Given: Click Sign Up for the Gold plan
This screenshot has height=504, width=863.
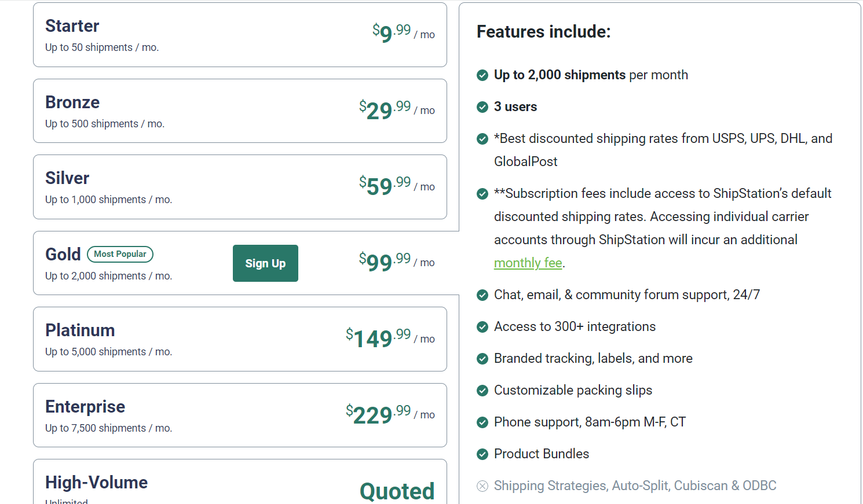Looking at the screenshot, I should click(x=265, y=263).
